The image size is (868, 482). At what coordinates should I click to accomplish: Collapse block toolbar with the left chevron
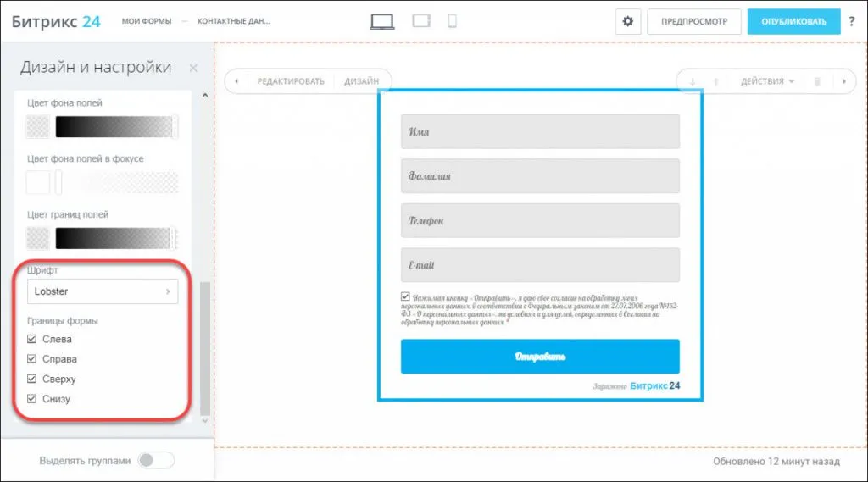click(x=236, y=81)
